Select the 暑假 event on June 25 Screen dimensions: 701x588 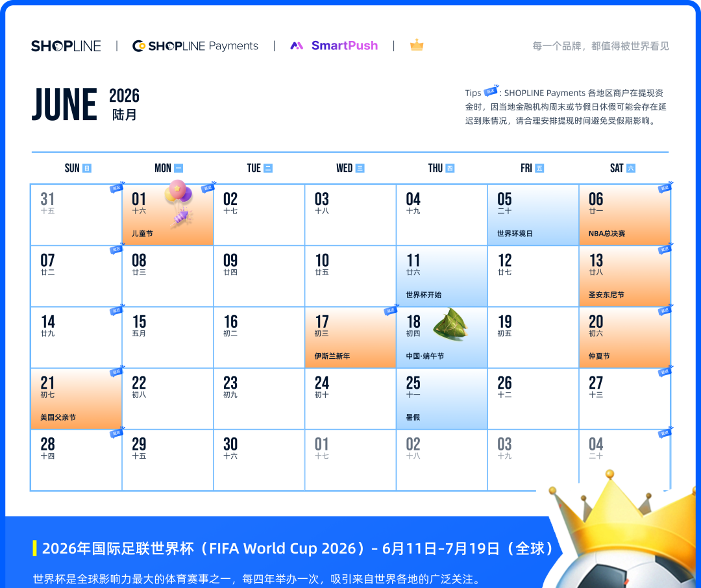413,417
